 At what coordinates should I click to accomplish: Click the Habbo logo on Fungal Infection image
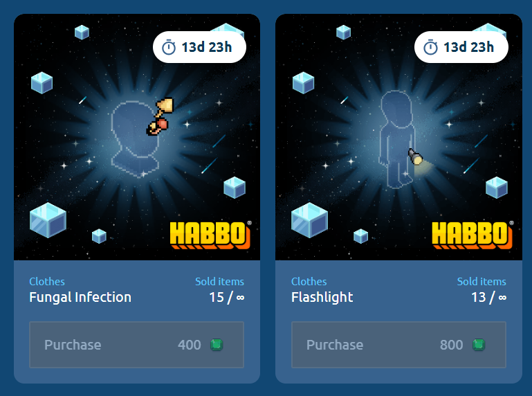[x=211, y=235]
